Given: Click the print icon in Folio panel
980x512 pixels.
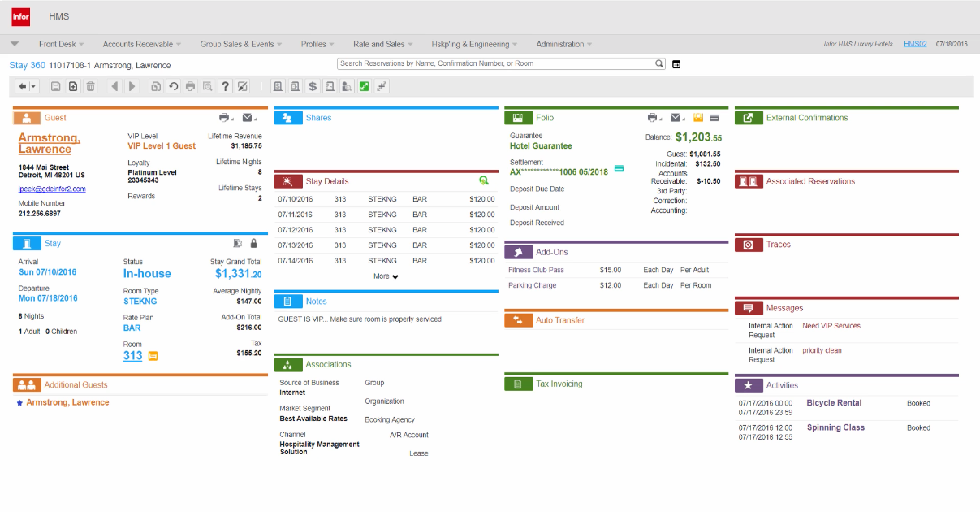Looking at the screenshot, I should pos(652,118).
